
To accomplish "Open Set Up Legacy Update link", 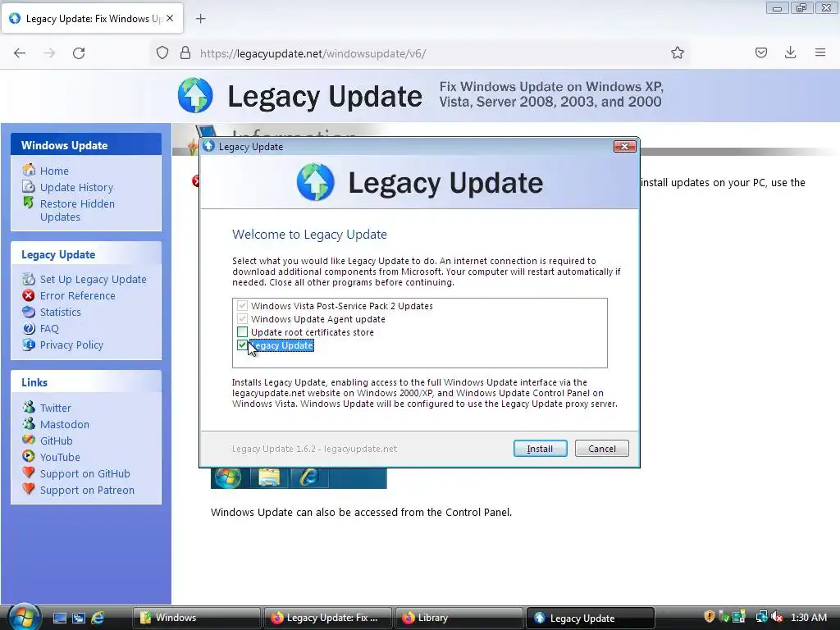I will click(x=94, y=279).
